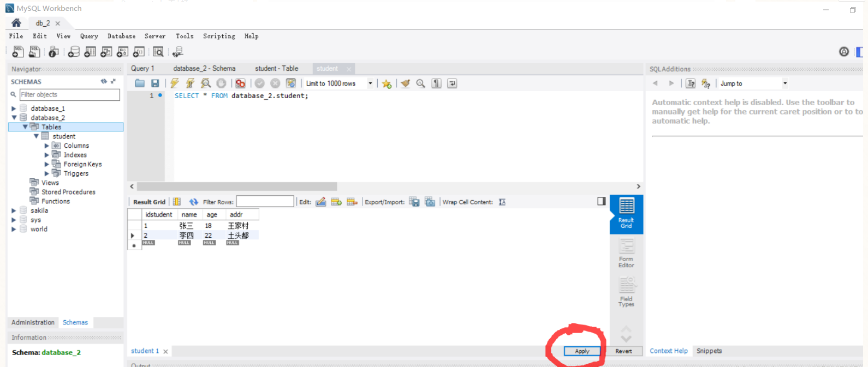Image resolution: width=868 pixels, height=367 pixels.
Task: Open the Scripting menu
Action: click(x=219, y=36)
